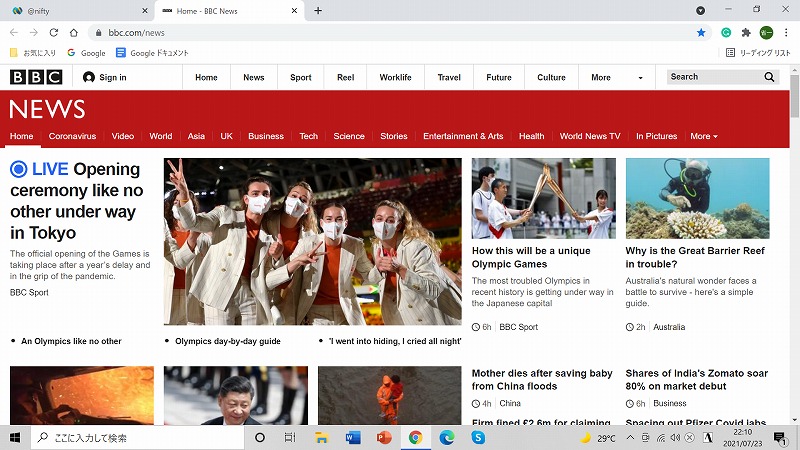Open the Entertainment & Arts section

463,136
